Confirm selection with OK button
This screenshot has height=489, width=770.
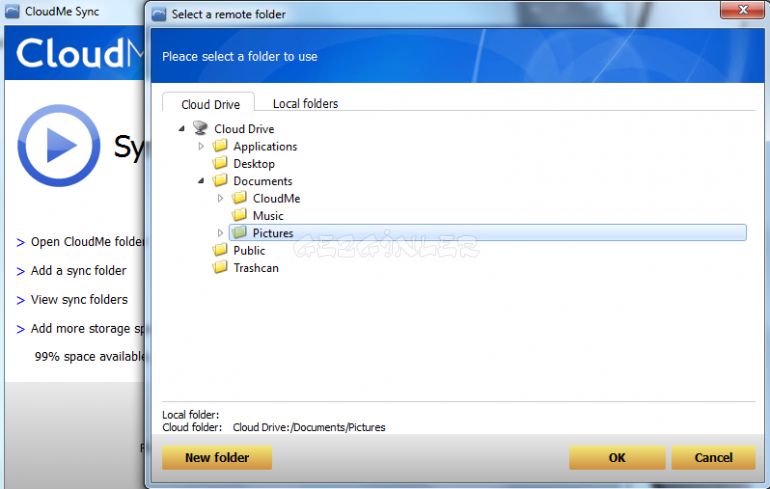tap(617, 458)
